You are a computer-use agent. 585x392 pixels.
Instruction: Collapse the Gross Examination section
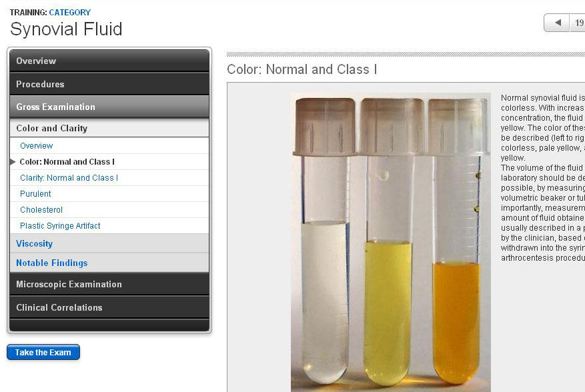109,107
